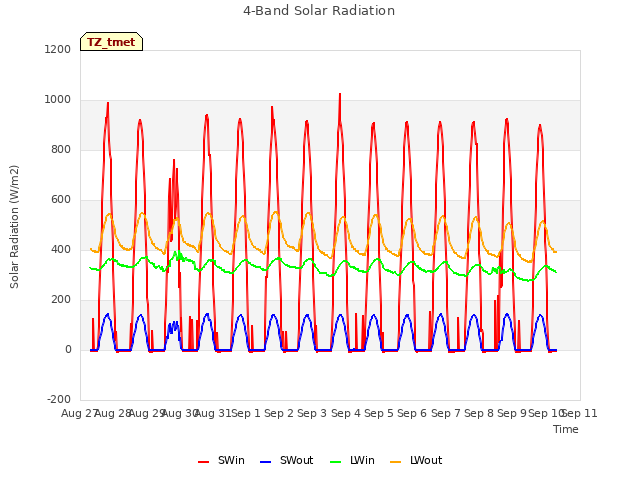This screenshot has height=480, width=640.
Task: Click the Sep 5 x-axis tick label
Action: (379, 413)
